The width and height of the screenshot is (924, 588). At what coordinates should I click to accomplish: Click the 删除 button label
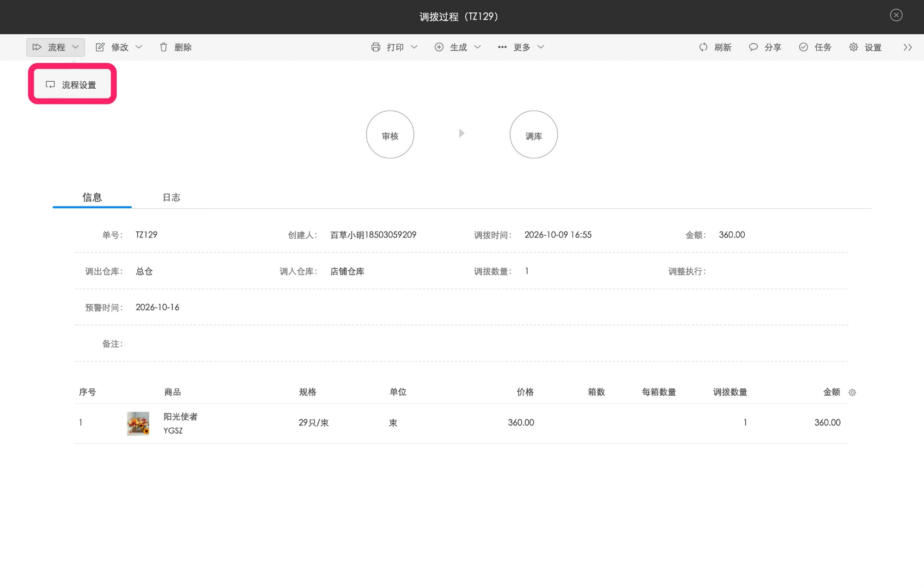click(x=183, y=47)
